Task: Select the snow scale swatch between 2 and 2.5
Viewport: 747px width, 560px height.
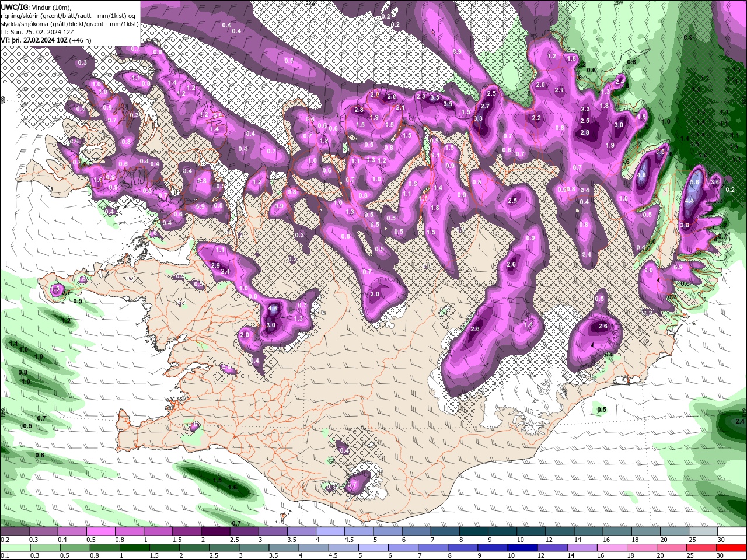Action: point(215,531)
